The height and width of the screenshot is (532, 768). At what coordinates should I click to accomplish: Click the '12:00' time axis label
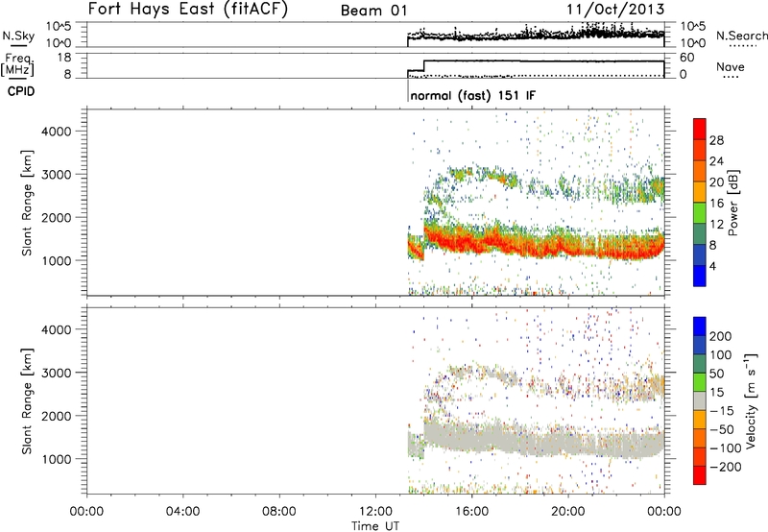pos(375,512)
